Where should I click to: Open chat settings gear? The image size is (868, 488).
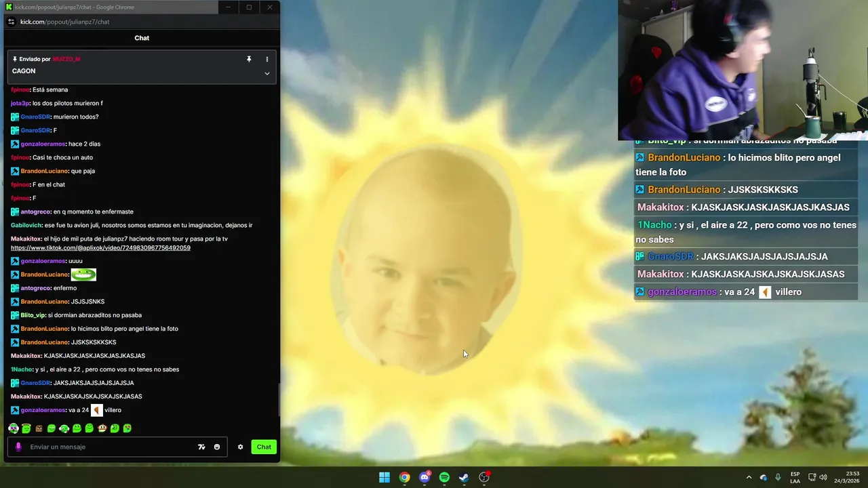point(240,447)
